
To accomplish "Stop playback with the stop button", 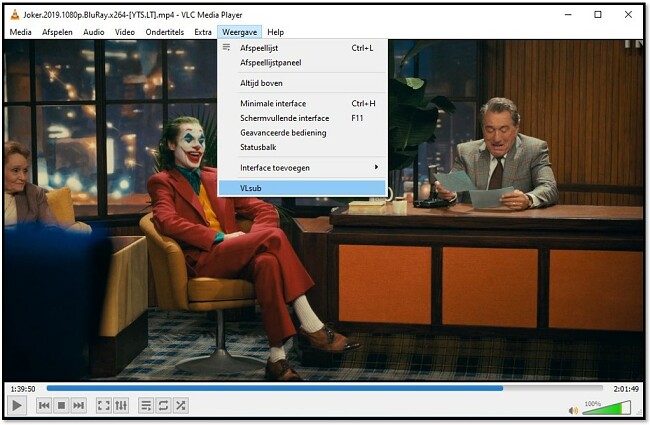I will (x=61, y=405).
